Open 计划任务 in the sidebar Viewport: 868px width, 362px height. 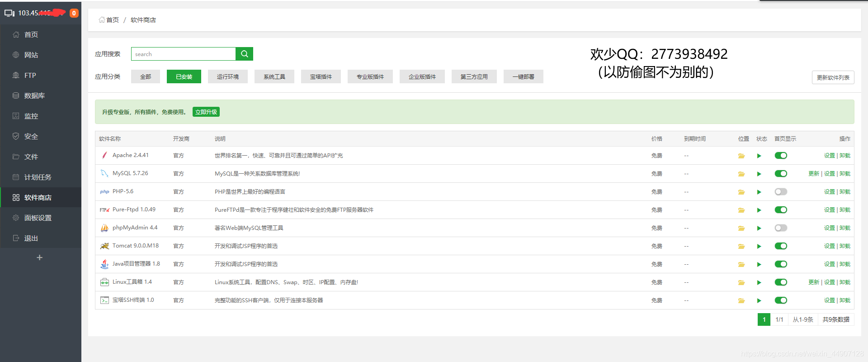click(41, 177)
